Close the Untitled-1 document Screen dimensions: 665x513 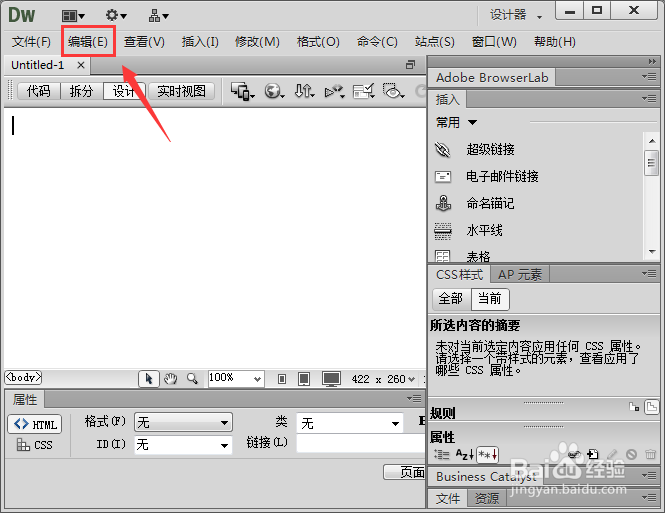click(x=81, y=65)
